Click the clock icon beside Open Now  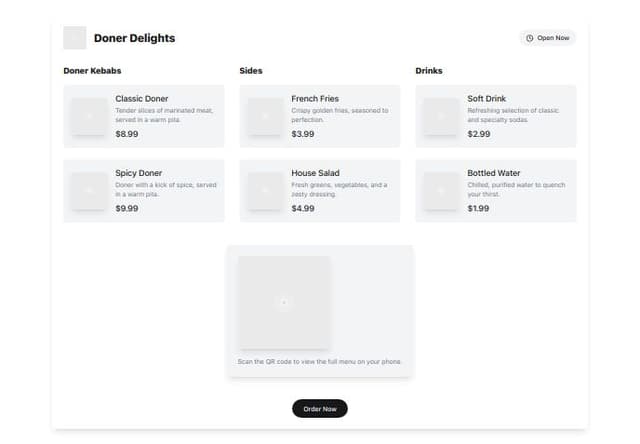click(529, 38)
